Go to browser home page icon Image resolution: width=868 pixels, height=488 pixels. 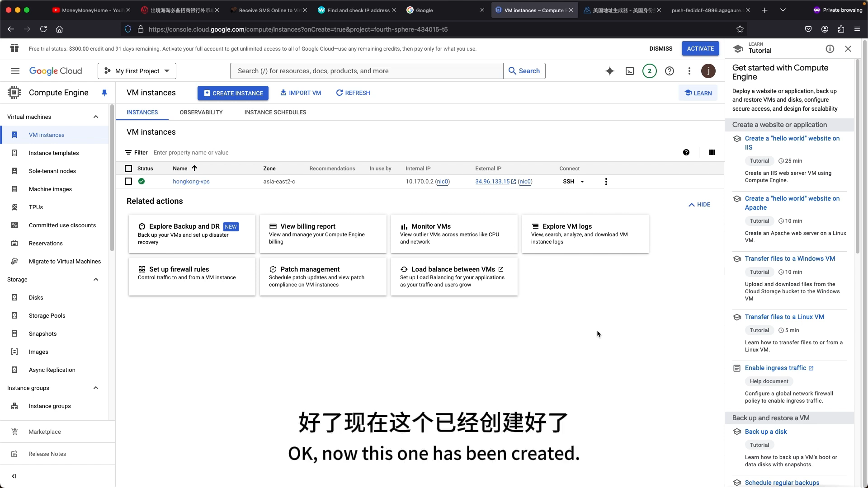(59, 29)
